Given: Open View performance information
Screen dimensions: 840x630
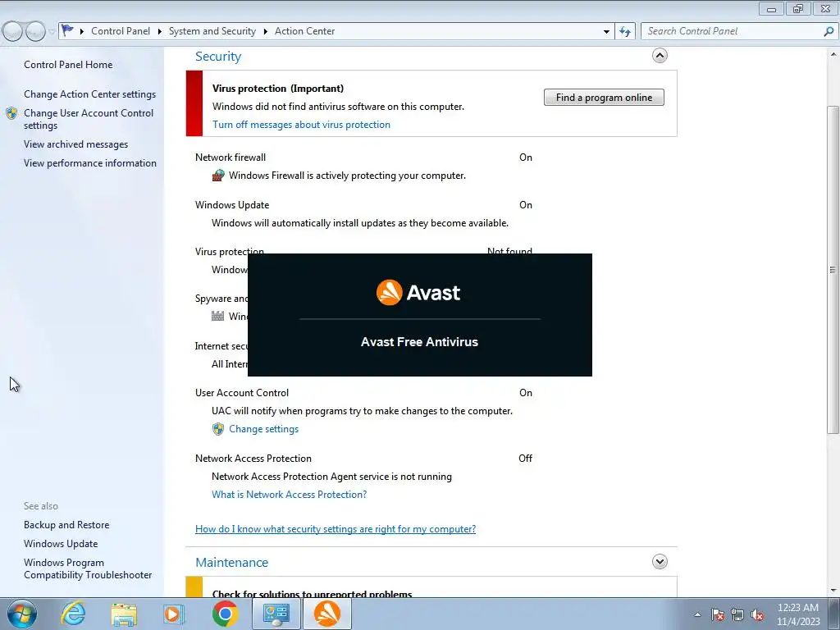Looking at the screenshot, I should (90, 163).
